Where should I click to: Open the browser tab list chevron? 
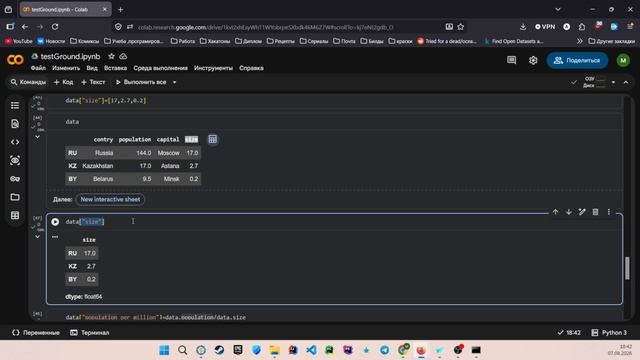pyautogui.click(x=558, y=9)
